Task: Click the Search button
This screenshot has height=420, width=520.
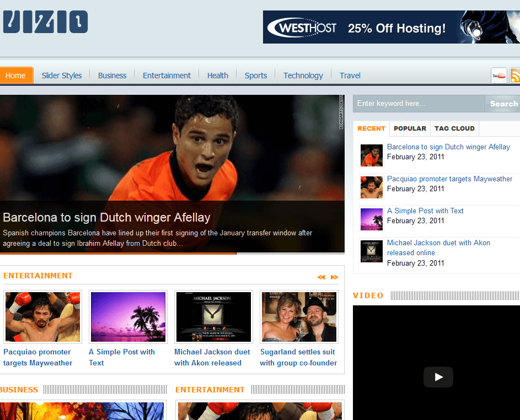Action: [x=503, y=104]
